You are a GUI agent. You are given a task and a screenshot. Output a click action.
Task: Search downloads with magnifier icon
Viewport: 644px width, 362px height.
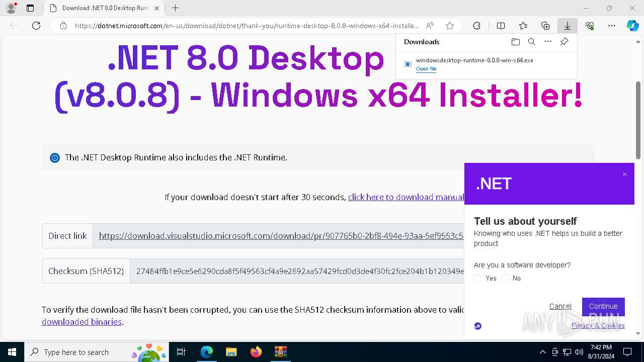click(531, 42)
